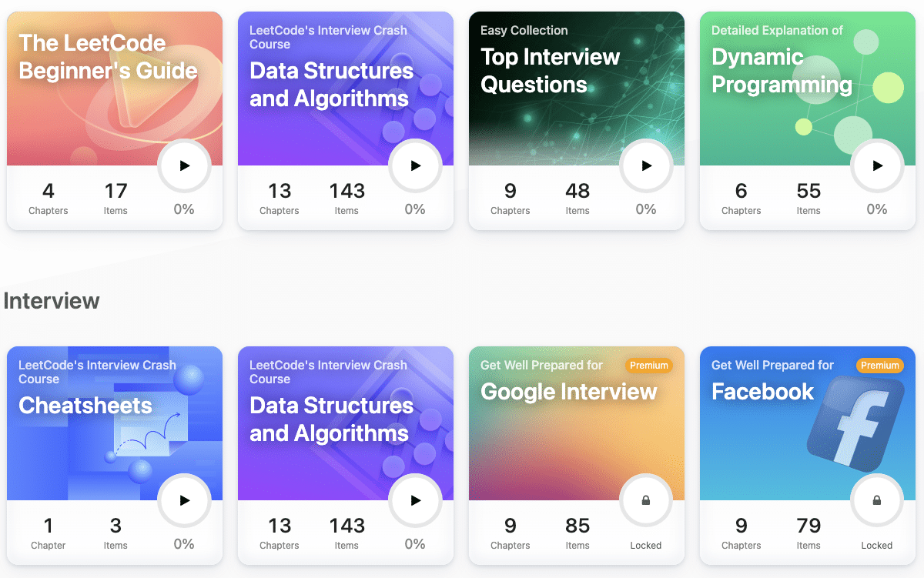Play the Top Interview Questions collection
This screenshot has width=924, height=578.
646,165
